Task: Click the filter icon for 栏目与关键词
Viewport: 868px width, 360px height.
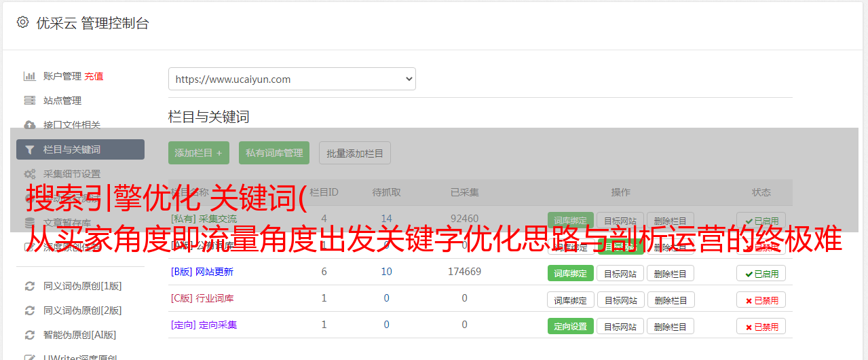Action: (29, 149)
